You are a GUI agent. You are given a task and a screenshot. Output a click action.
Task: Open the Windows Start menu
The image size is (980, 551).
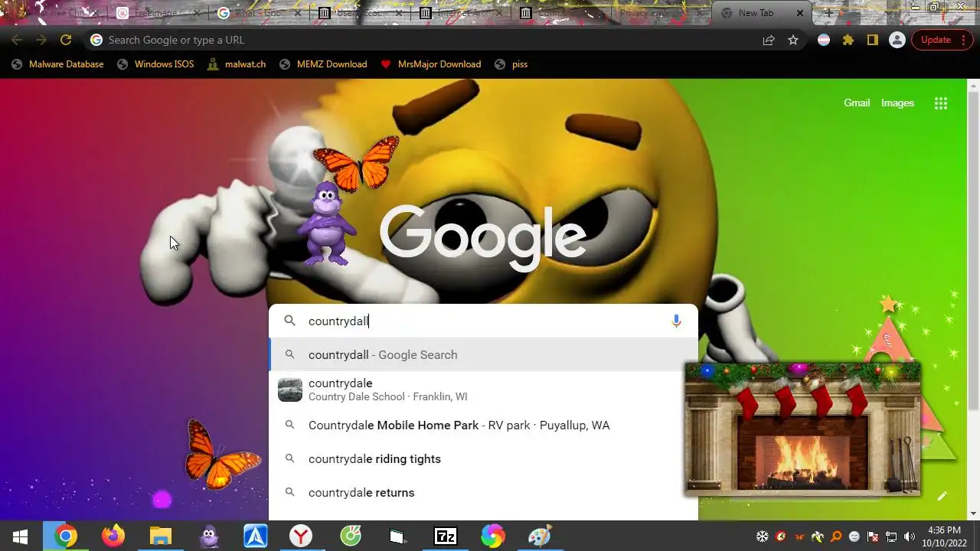tap(21, 536)
